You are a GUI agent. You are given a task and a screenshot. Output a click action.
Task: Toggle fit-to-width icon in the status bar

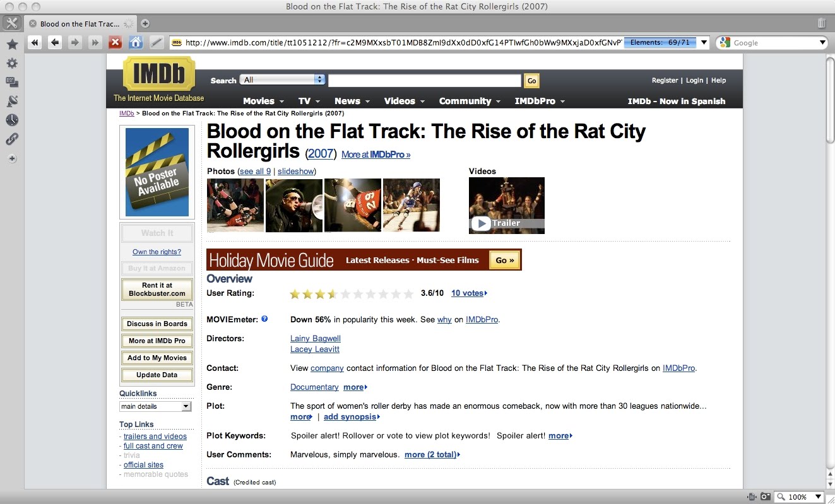click(752, 497)
